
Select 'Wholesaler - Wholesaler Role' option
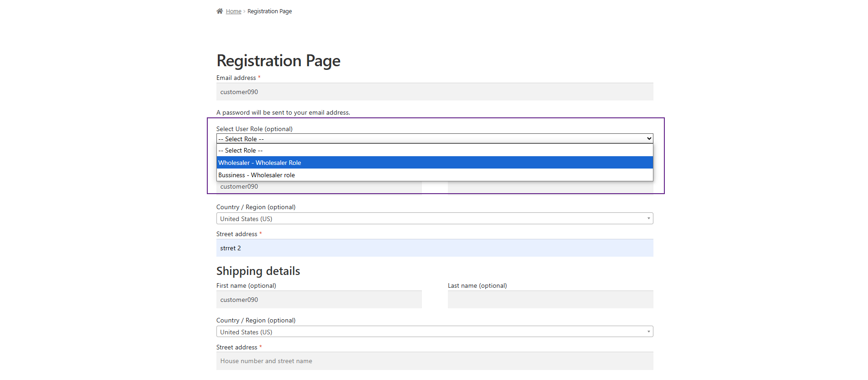click(435, 163)
